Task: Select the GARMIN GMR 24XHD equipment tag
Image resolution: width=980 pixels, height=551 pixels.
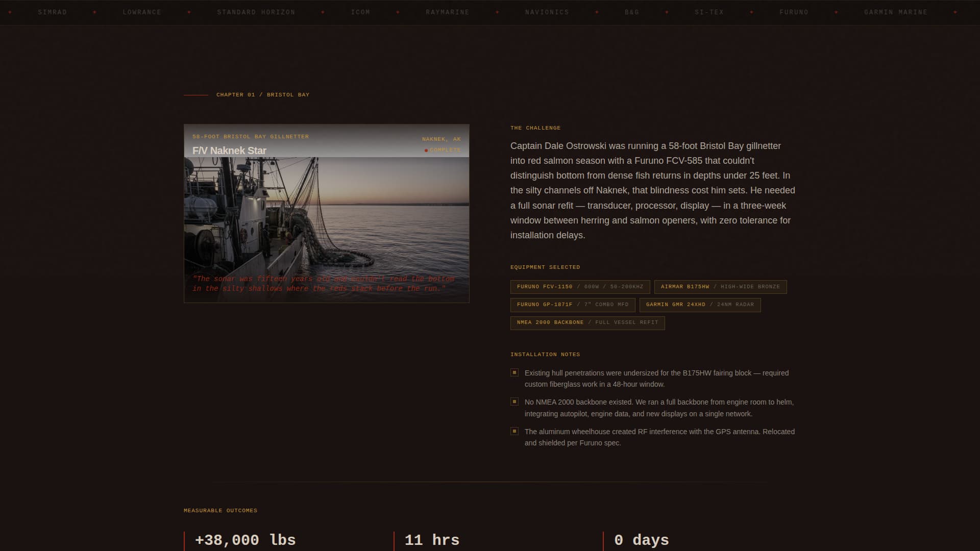Action: [700, 305]
